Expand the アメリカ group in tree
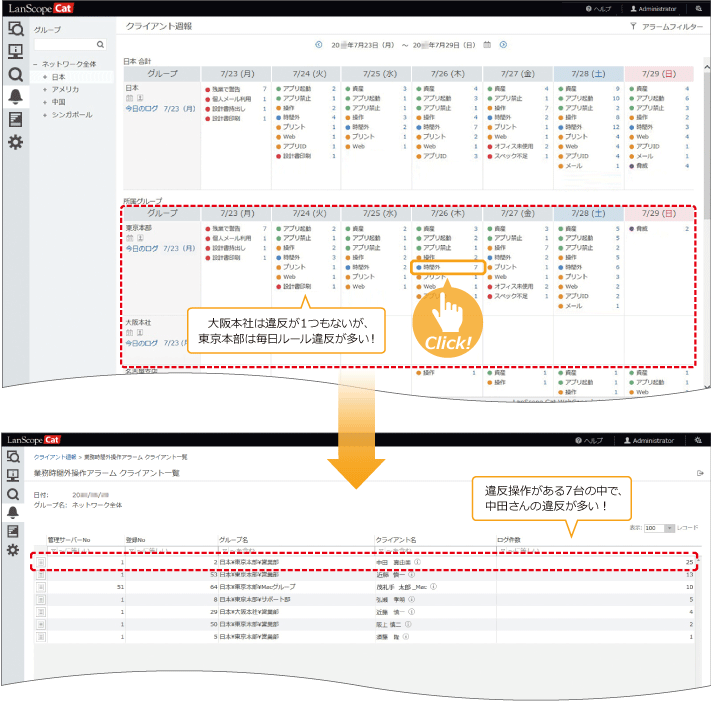This screenshot has height=701, width=711. click(45, 88)
